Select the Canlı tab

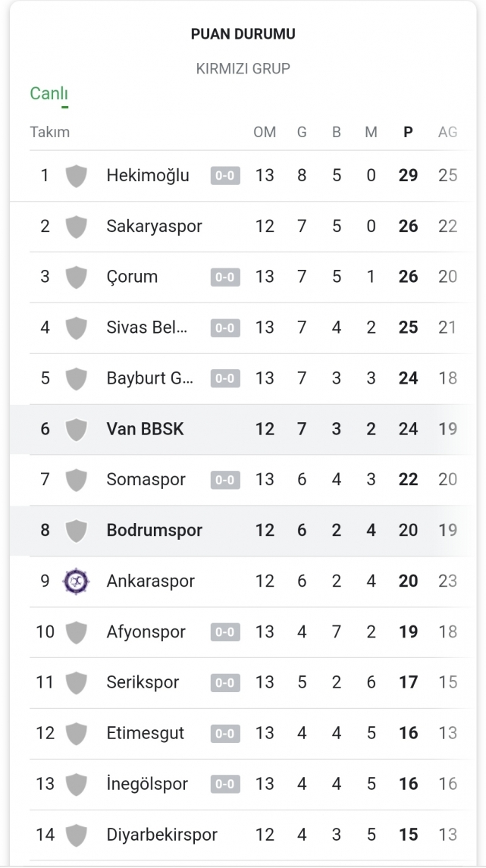tap(49, 94)
